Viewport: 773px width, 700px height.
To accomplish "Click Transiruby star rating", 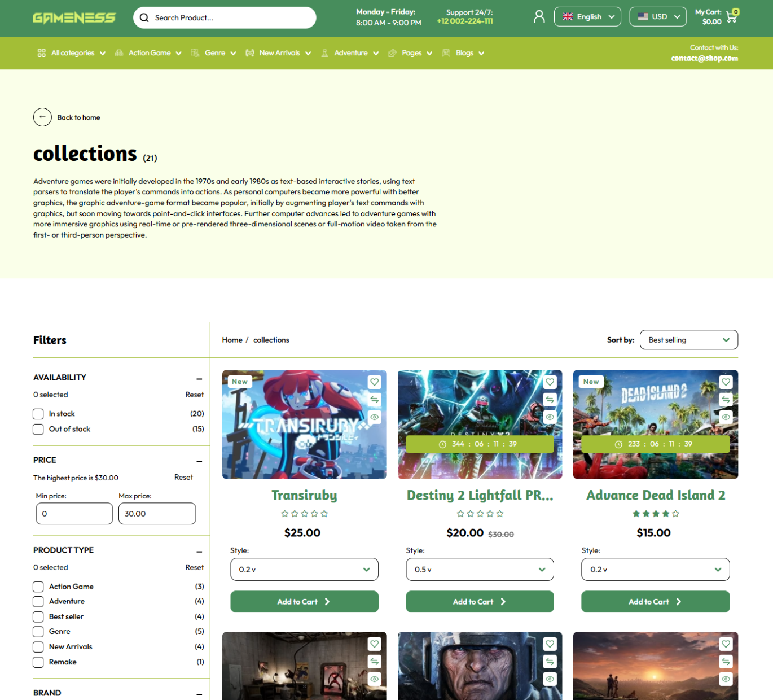I will click(305, 514).
